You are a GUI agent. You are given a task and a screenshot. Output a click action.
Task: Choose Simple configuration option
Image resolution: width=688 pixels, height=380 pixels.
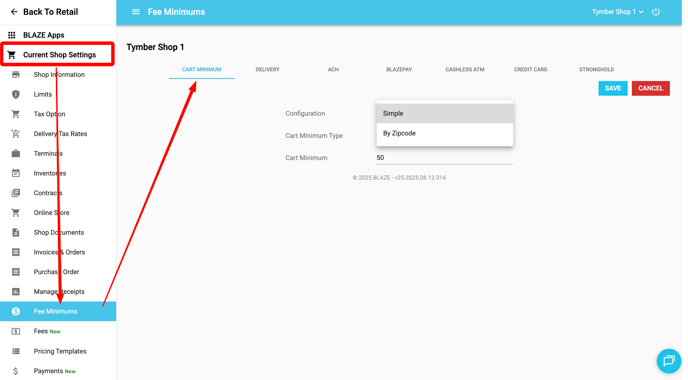pyautogui.click(x=444, y=114)
